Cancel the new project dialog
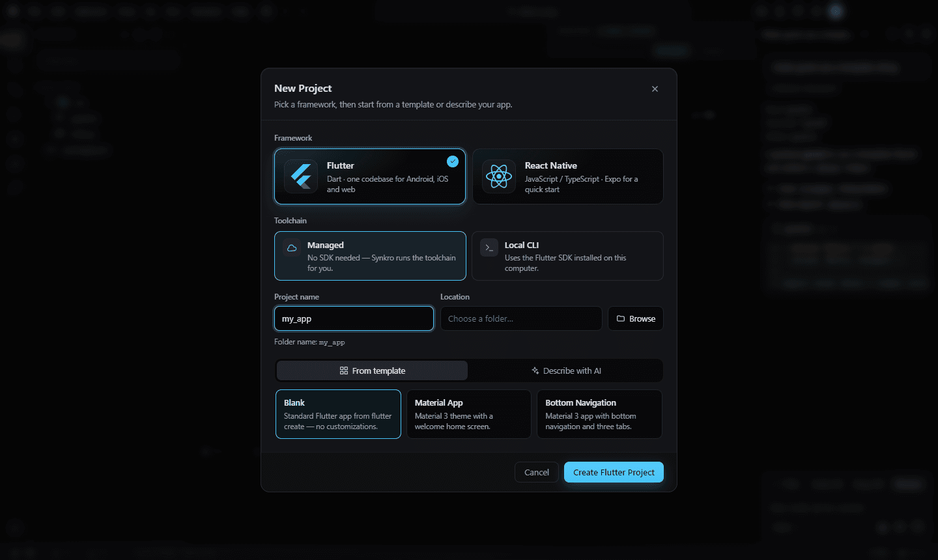938x560 pixels. tap(537, 472)
